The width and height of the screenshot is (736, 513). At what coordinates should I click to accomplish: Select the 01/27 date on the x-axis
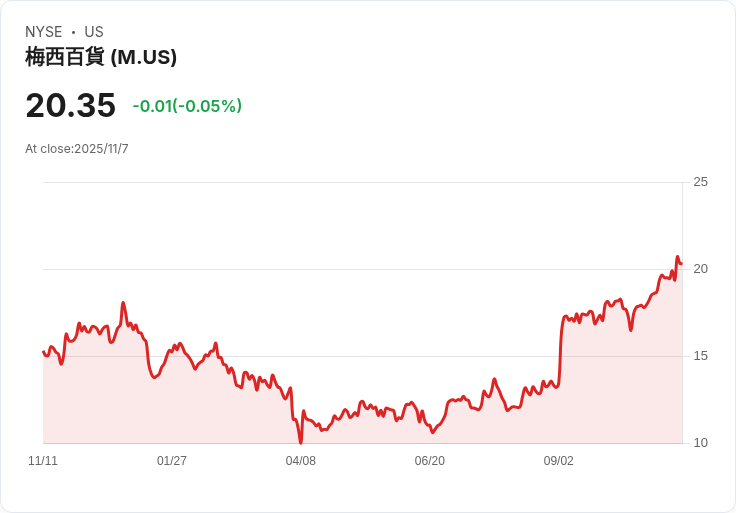172,461
